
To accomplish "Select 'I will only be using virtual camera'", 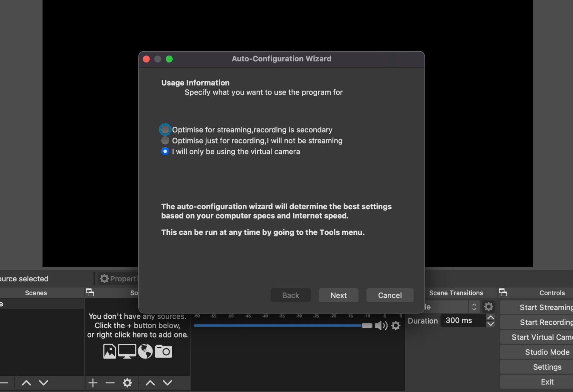I will [164, 151].
